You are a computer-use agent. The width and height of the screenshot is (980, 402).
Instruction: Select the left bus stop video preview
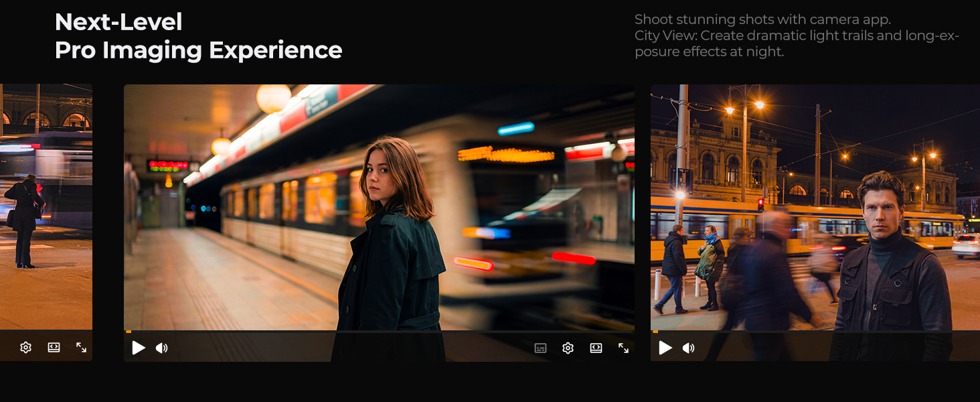[46, 207]
